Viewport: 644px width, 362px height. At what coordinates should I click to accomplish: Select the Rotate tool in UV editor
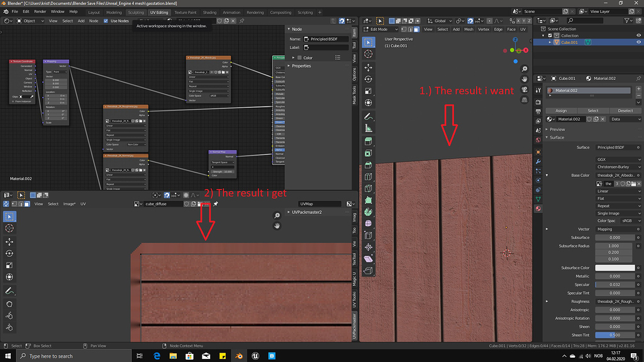click(x=9, y=253)
